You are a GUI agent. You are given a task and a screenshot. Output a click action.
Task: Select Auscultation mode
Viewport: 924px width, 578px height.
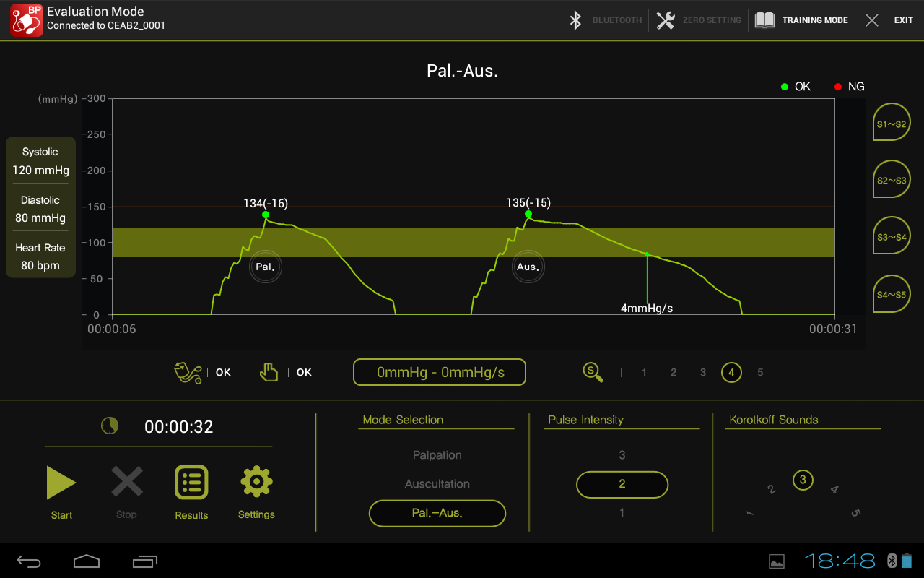(x=437, y=484)
